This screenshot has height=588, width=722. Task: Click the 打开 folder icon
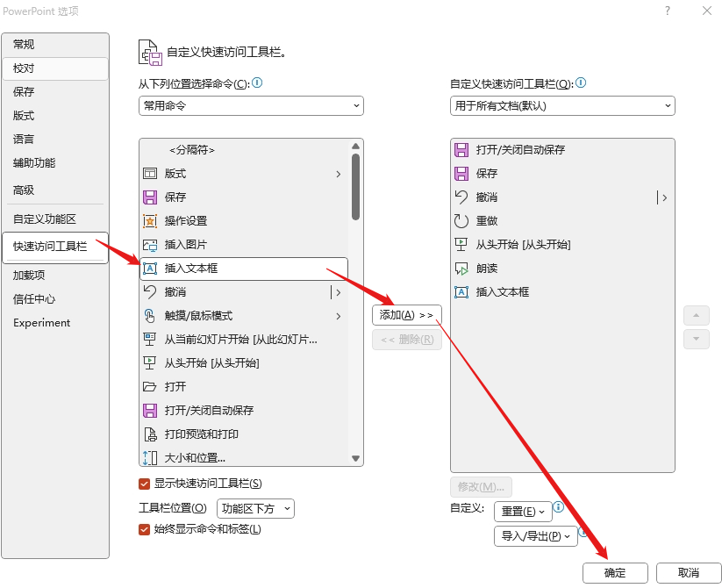[x=150, y=387]
